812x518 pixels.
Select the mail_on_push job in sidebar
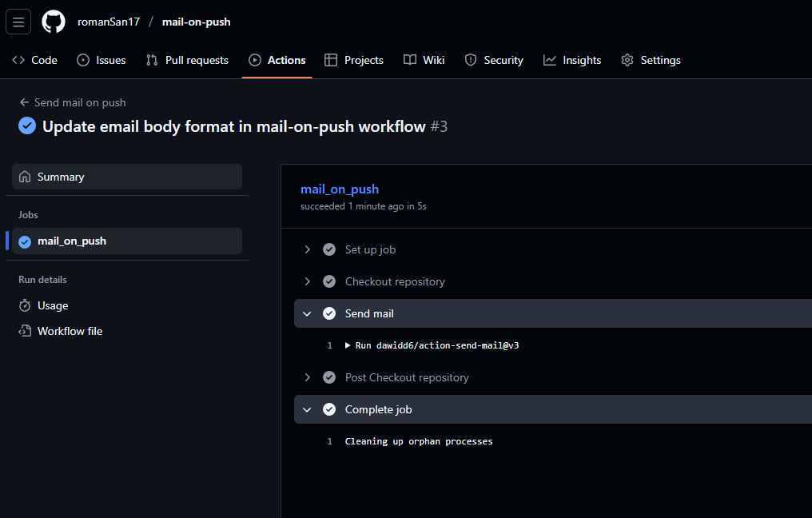[72, 241]
